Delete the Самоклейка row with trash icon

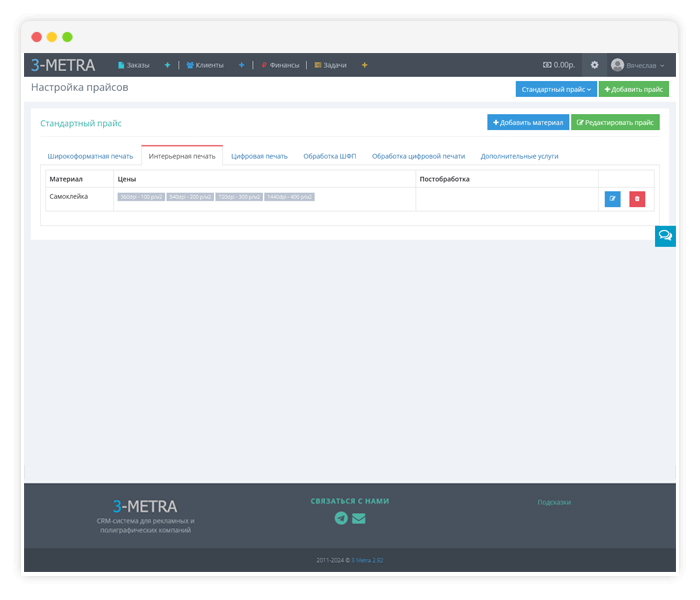tap(637, 199)
